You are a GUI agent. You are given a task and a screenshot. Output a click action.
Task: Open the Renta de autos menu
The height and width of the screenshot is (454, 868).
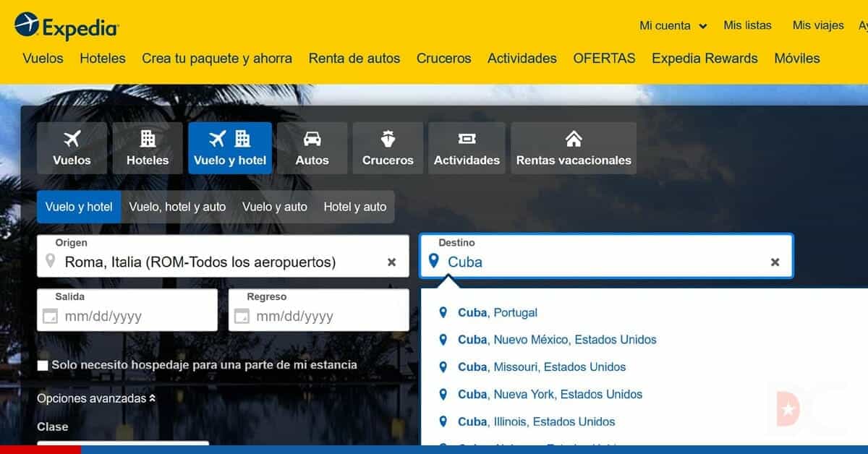coord(354,59)
